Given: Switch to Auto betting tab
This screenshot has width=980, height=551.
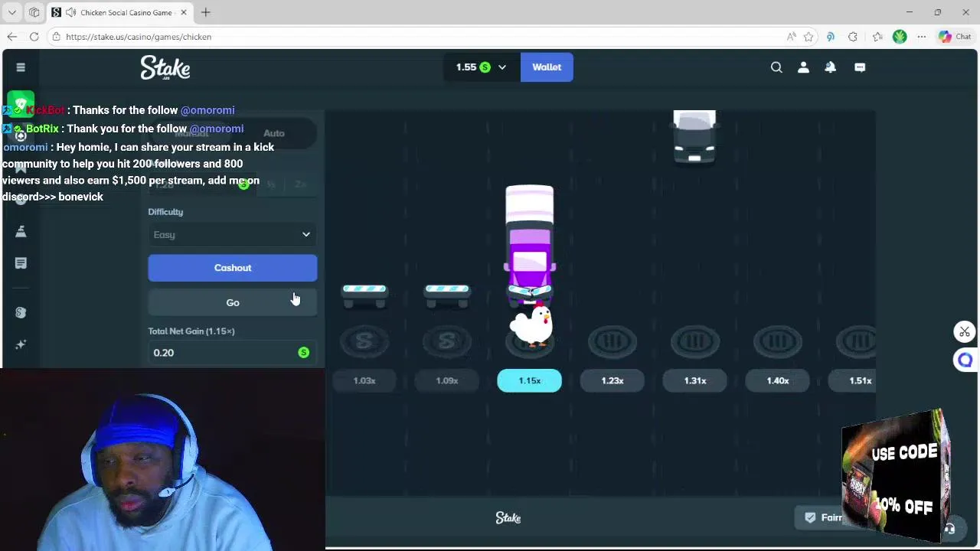Looking at the screenshot, I should coord(274,133).
